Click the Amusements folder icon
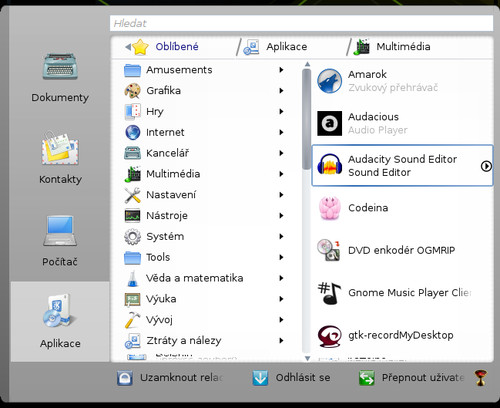Viewport: 500px width, 408px height. 132,70
